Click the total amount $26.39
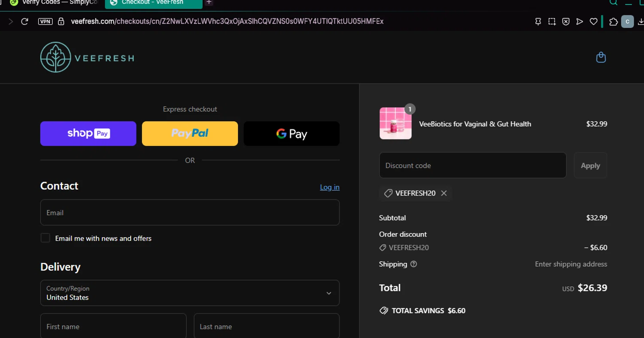 (x=592, y=288)
